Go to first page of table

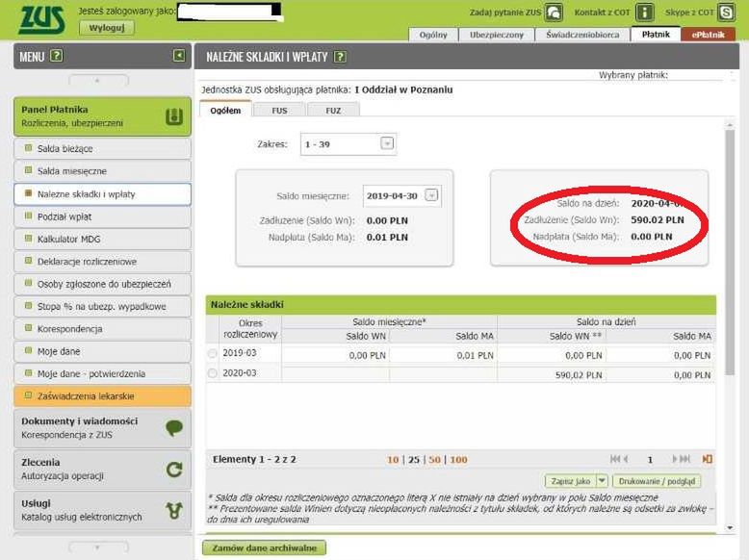pos(616,459)
